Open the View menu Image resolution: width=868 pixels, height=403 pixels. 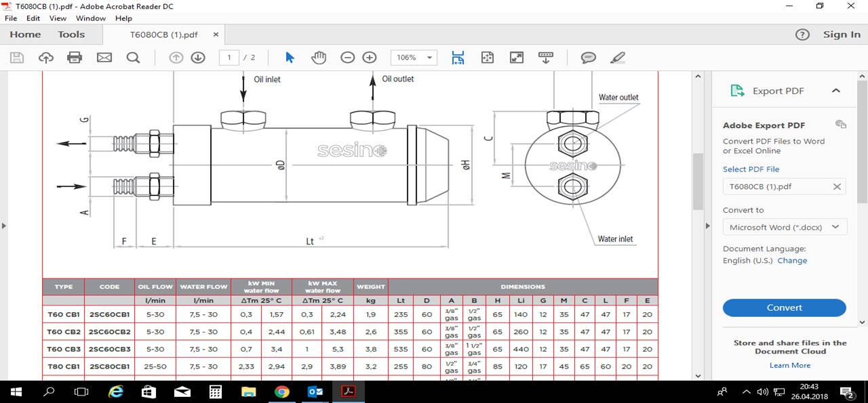point(58,18)
